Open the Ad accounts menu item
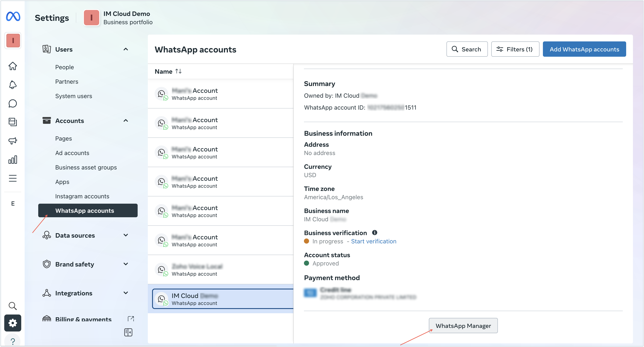644x347 pixels. [x=72, y=153]
